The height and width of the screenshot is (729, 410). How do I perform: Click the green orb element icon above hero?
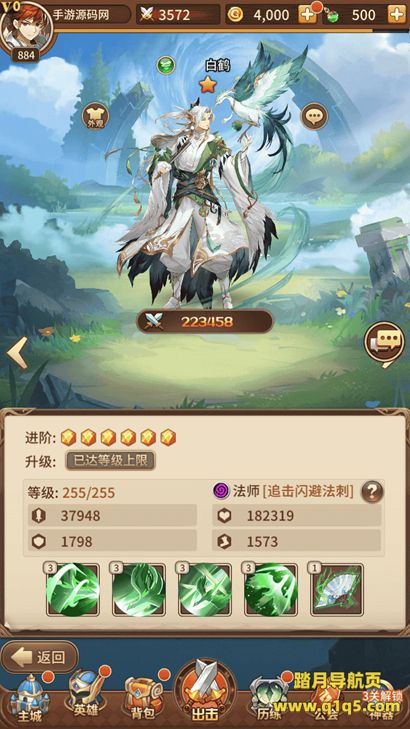(165, 65)
